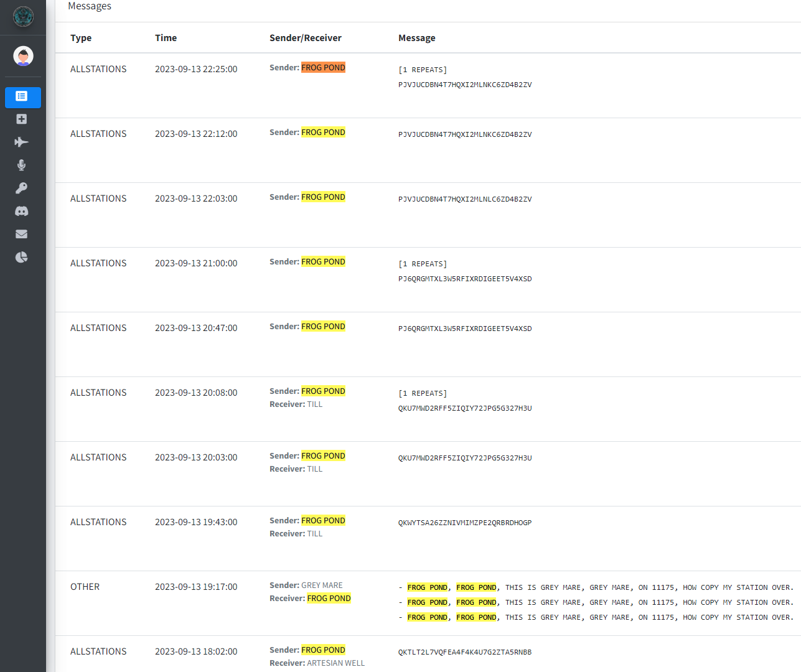The image size is (801, 672).
Task: Click the plus add-message sidebar icon
Action: pos(22,119)
